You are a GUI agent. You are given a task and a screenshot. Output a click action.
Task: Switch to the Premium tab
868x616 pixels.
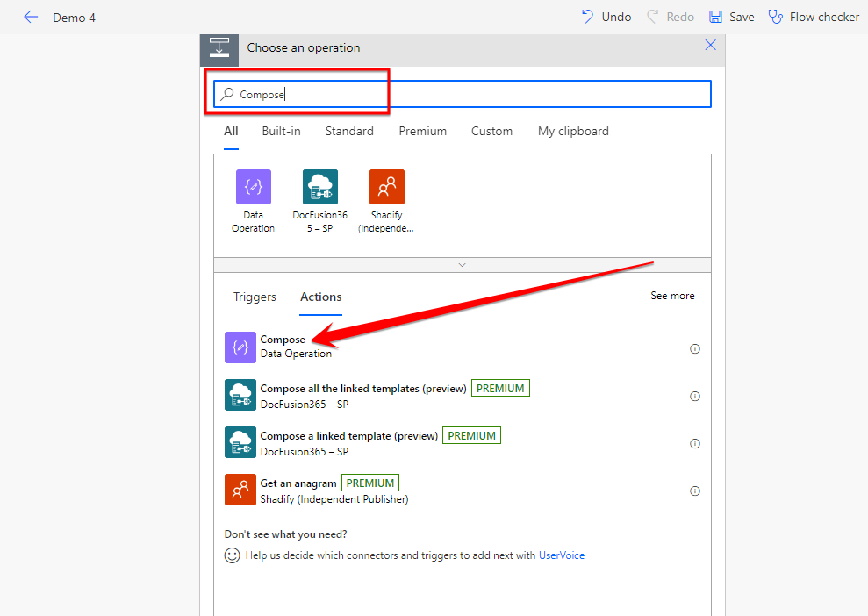pyautogui.click(x=422, y=131)
